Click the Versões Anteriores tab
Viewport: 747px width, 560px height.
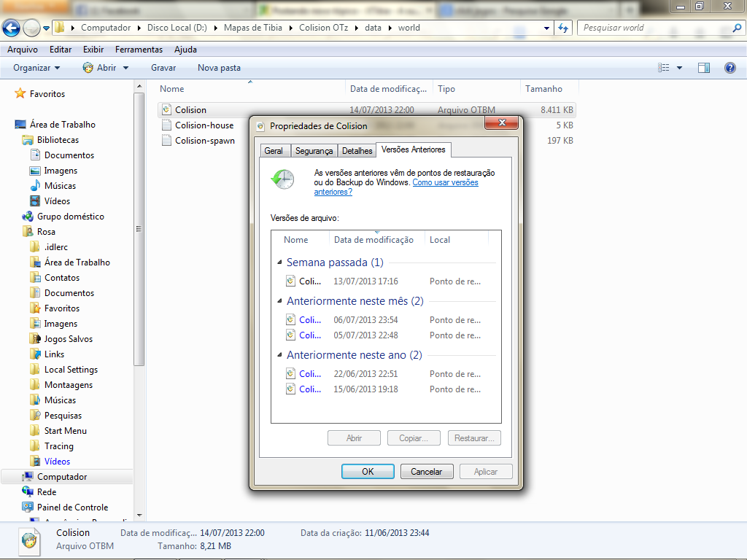point(414,149)
